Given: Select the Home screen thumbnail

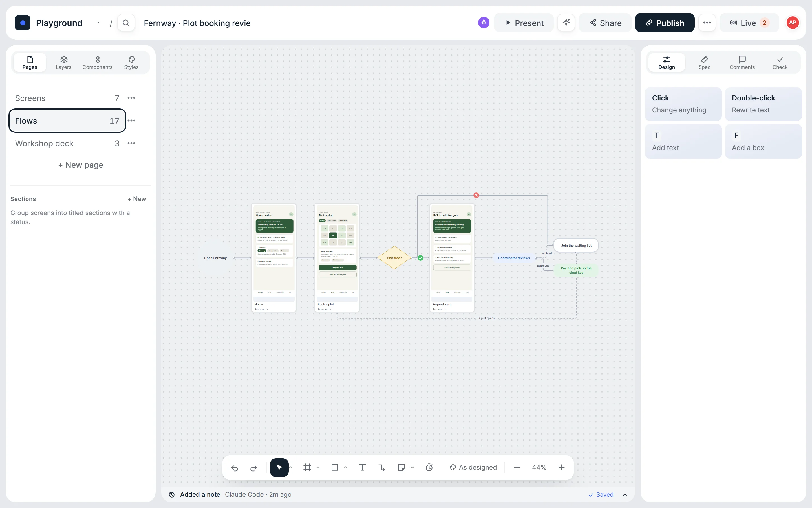Looking at the screenshot, I should tap(274, 258).
